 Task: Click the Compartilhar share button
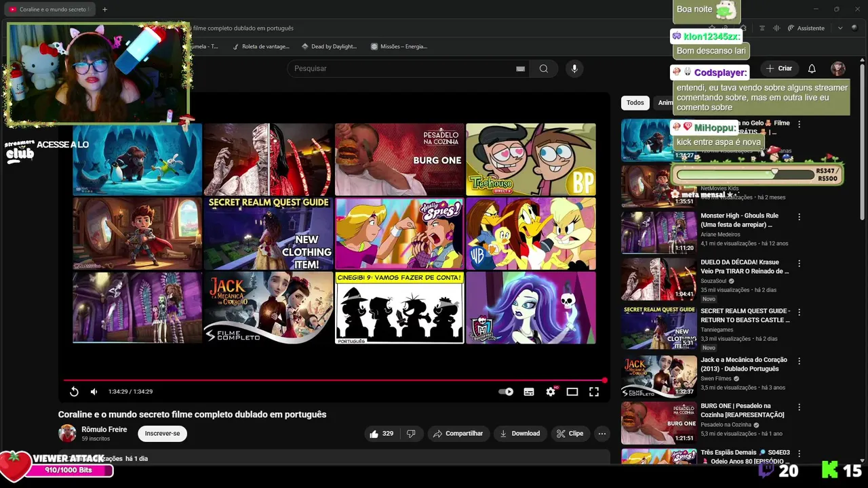(458, 434)
